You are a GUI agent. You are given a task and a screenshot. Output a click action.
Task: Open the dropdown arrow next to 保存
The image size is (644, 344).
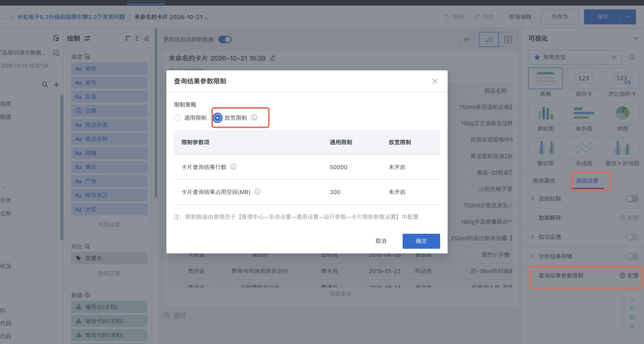tap(628, 17)
